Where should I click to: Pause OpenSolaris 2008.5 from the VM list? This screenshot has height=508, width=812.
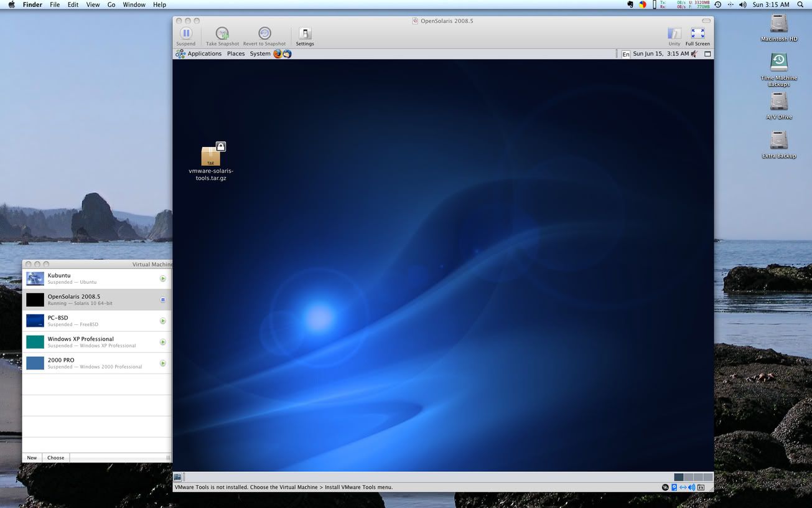coord(162,299)
